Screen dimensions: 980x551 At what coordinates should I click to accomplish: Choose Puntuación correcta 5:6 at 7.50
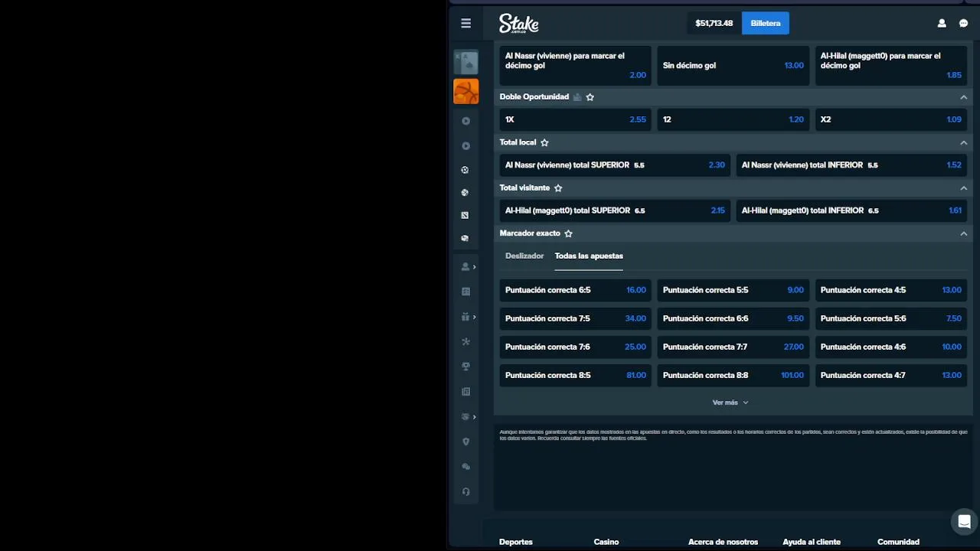891,318
